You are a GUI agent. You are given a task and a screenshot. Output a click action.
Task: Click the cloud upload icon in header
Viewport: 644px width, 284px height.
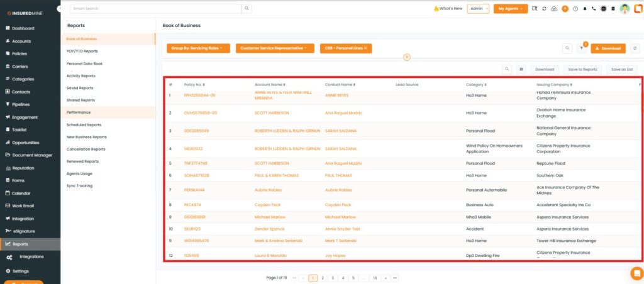[x=553, y=9]
